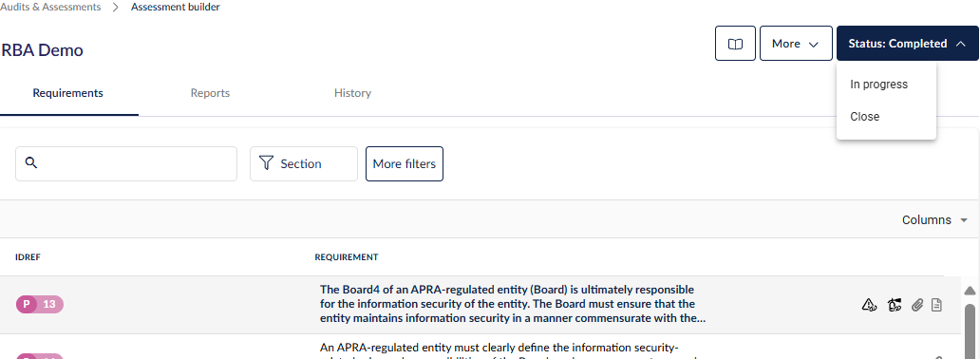
Task: Click the More filters button
Action: (x=405, y=164)
